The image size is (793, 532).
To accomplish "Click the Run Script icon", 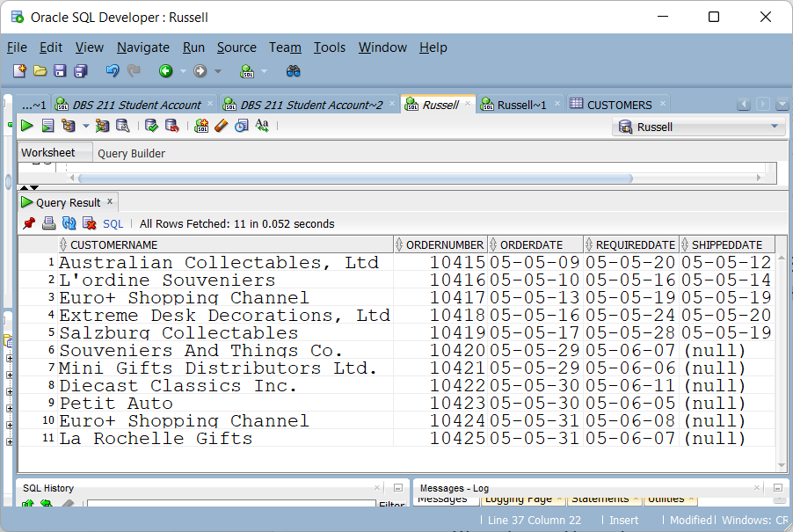I will 47,127.
